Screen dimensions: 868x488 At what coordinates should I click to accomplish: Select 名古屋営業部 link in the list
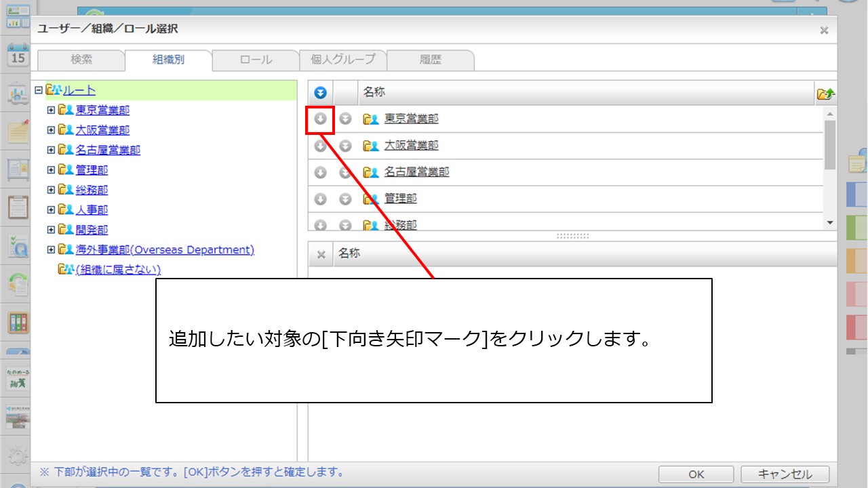[416, 172]
